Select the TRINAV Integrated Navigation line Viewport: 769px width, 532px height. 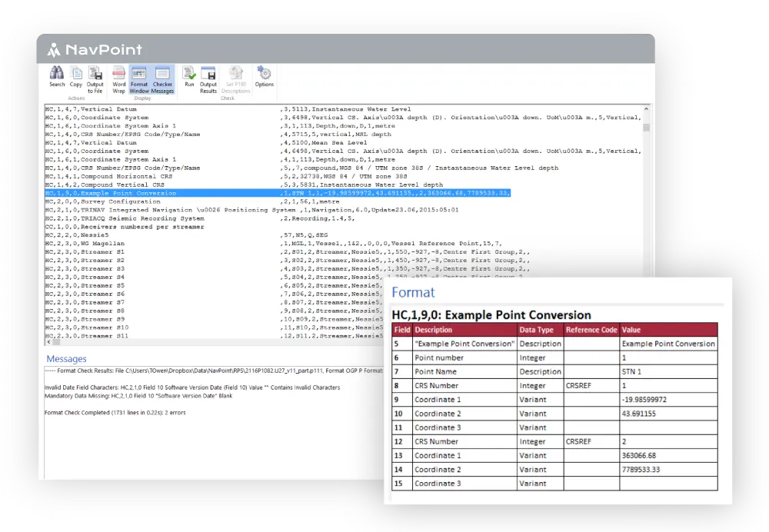coord(251,210)
